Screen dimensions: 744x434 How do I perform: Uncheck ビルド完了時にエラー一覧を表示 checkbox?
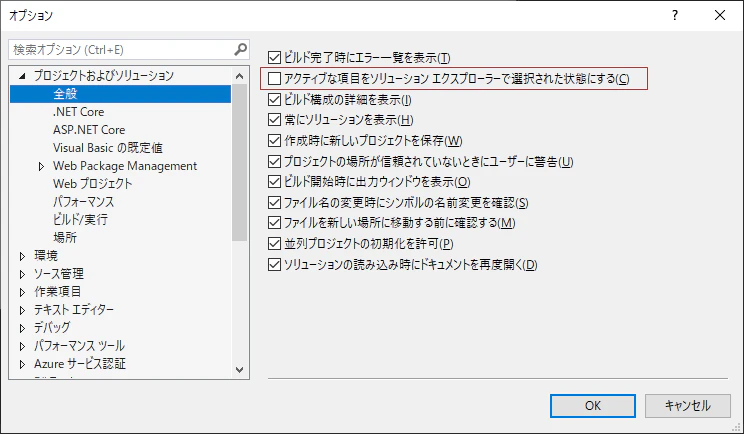277,58
